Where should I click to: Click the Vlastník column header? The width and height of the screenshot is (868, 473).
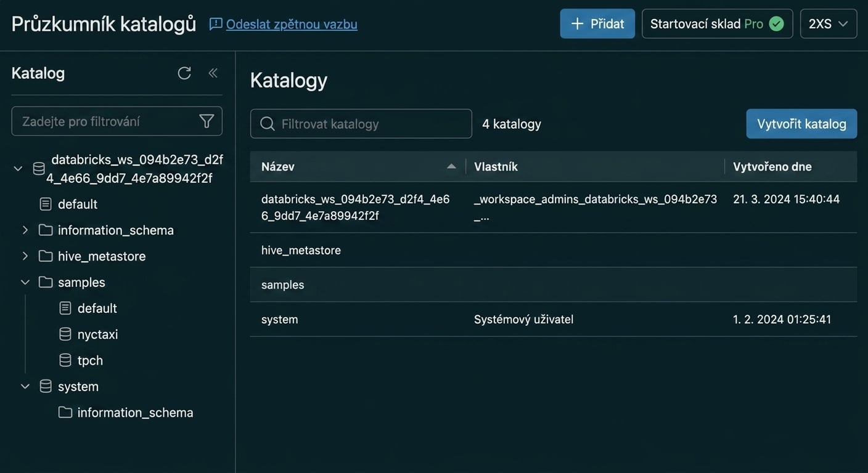(x=496, y=166)
